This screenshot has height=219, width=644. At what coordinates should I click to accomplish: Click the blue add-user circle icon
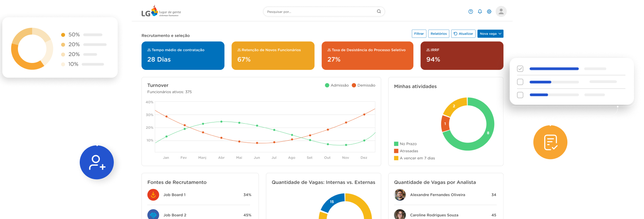[x=97, y=162]
